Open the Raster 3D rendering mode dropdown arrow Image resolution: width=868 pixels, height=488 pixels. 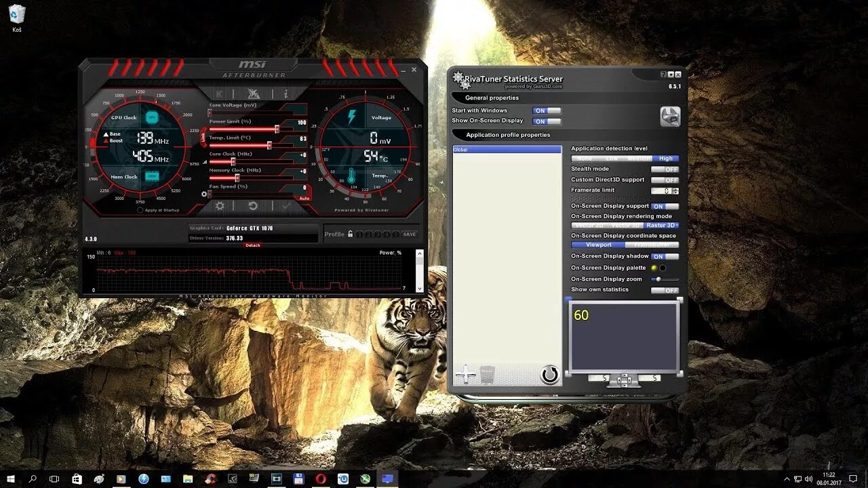677,226
